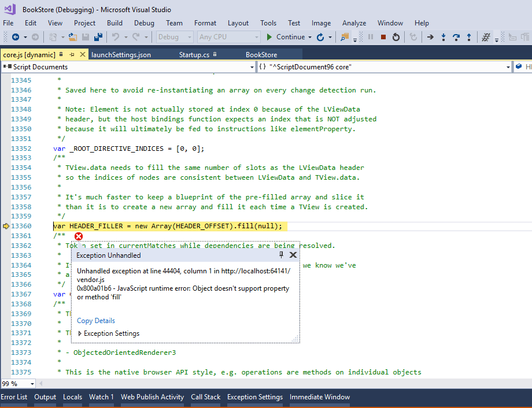The image size is (532, 408).
Task: Click Save All icon in toolbar
Action: 98,37
